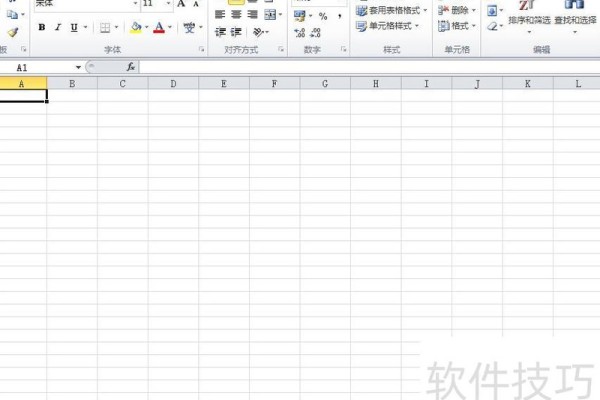Open the clipboard group dialog launcher

pos(24,49)
